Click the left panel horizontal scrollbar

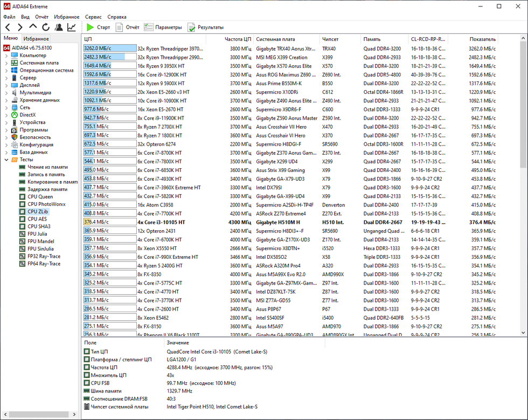tap(40, 415)
